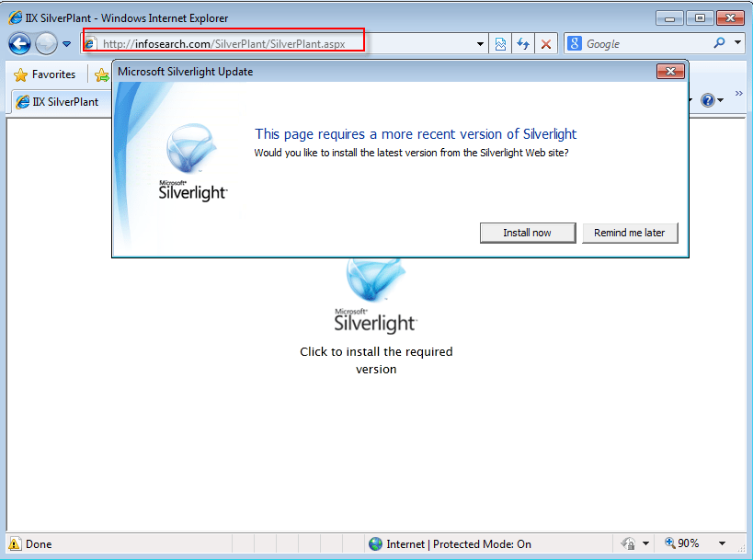Close the Internet Explorer window
This screenshot has height=560, width=753.
[730, 18]
